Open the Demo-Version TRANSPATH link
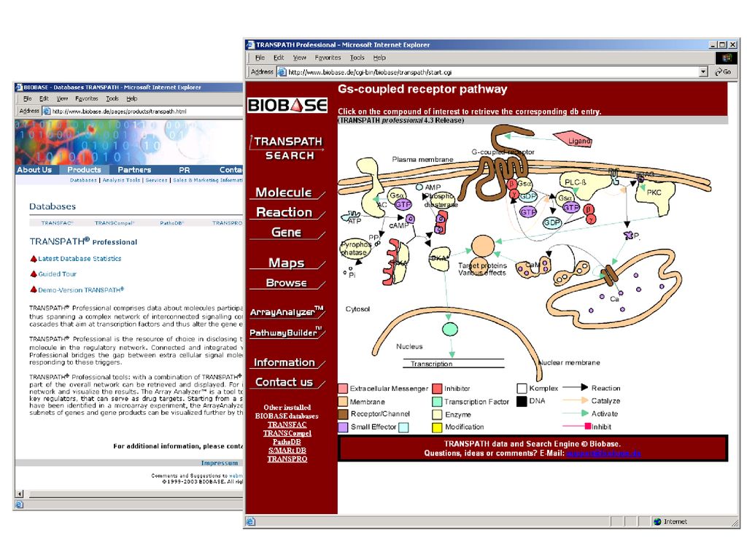This screenshot has height=560, width=747. click(x=81, y=289)
